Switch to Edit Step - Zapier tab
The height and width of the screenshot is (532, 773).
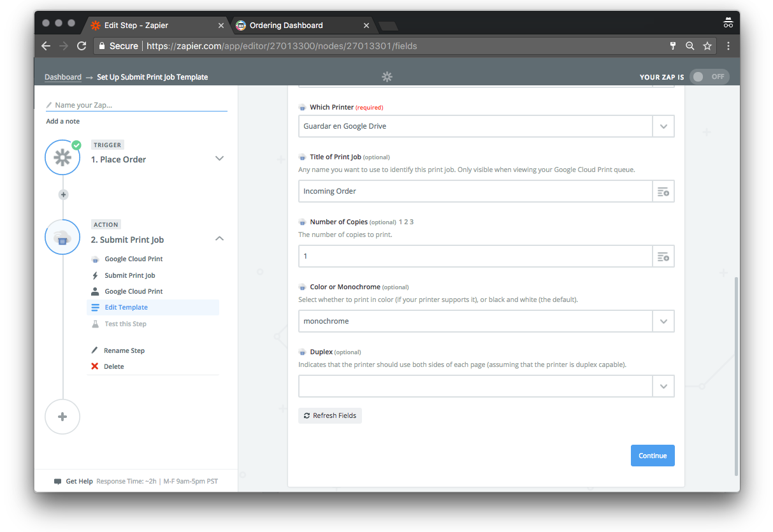[x=157, y=25]
